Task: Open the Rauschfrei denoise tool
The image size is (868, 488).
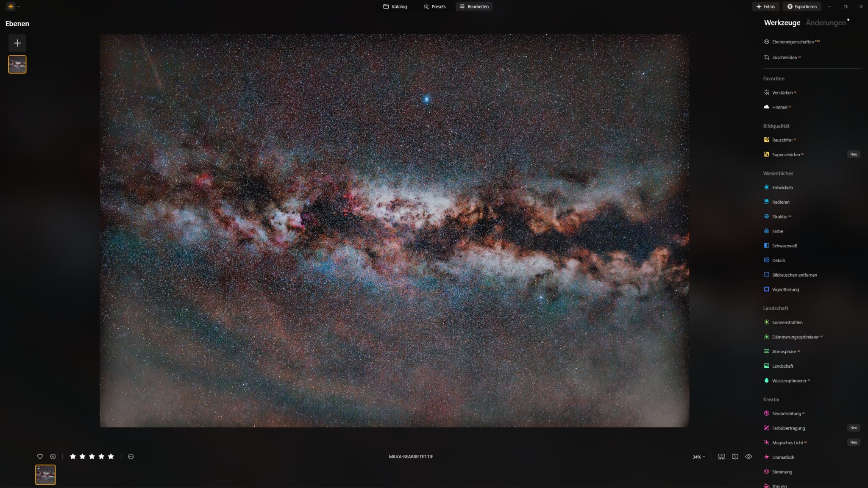Action: tap(782, 140)
